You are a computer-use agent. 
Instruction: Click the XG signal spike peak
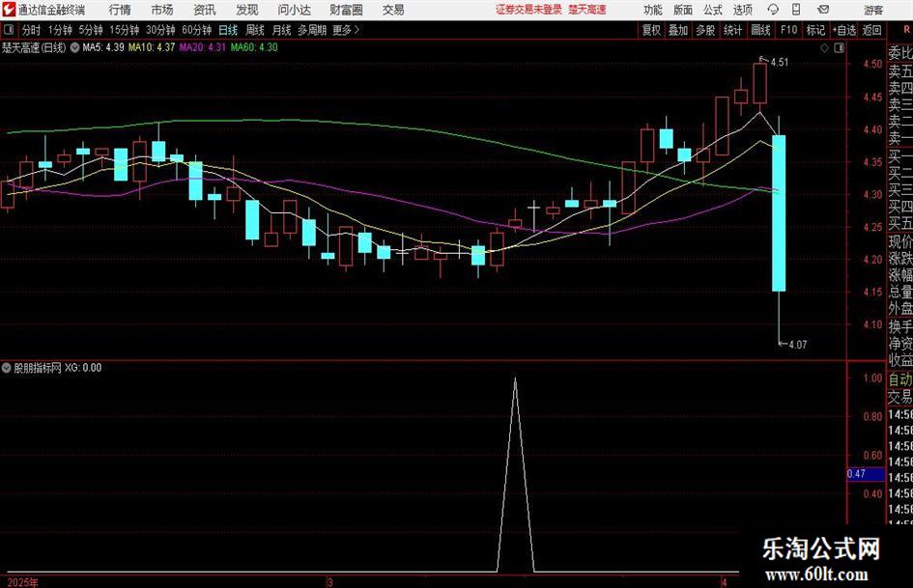515,380
